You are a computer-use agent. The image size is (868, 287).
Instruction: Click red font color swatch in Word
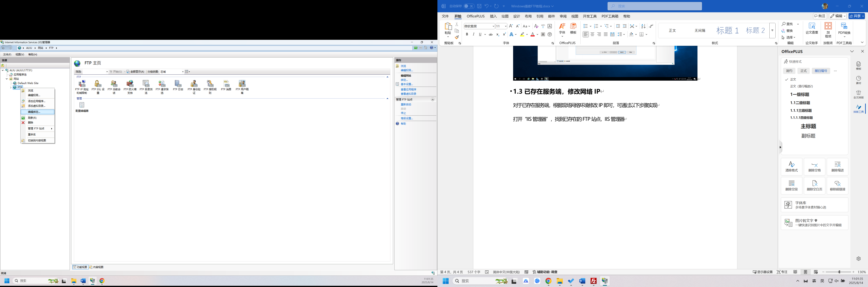[x=532, y=34]
